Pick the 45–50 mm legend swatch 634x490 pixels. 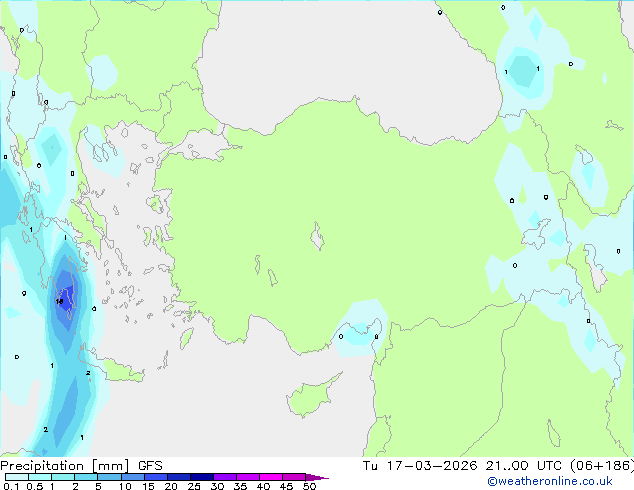point(294,477)
